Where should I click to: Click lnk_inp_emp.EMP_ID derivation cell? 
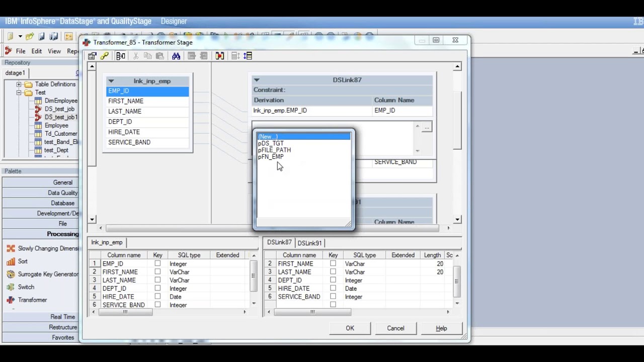(x=312, y=111)
